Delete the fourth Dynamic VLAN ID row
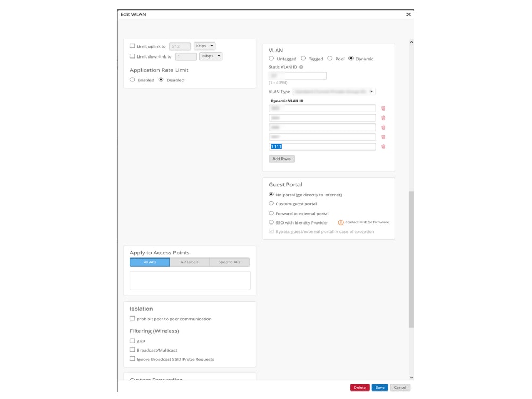Screen dimensions: 532x399 383,137
